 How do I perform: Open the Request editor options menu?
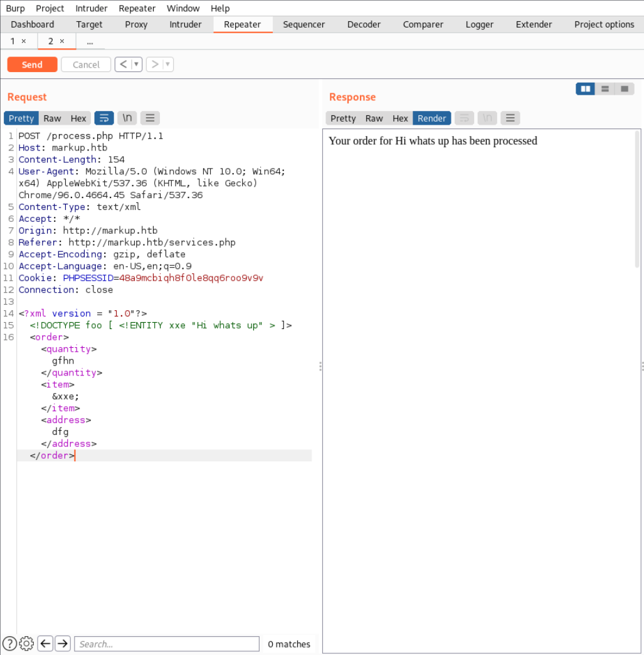pos(150,118)
